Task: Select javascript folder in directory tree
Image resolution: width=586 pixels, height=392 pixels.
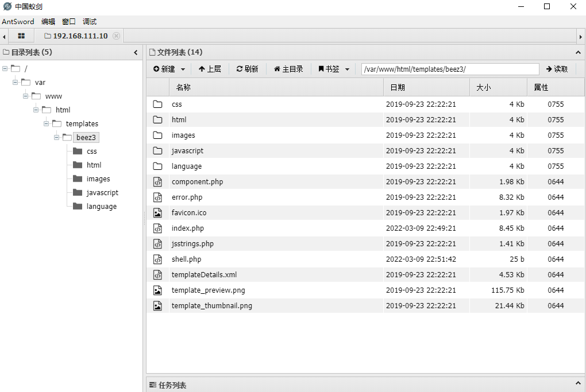Action: tap(102, 193)
